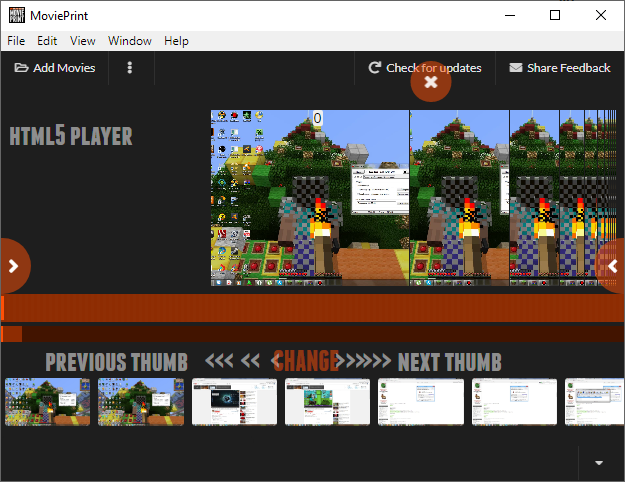625x482 pixels.
Task: Click the second preview frame in the player
Action: [460, 198]
